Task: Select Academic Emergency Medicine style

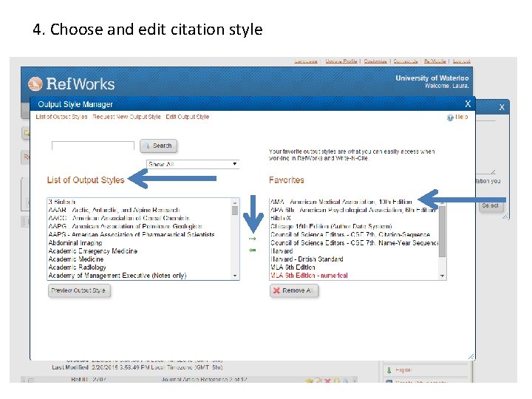Action: click(92, 251)
